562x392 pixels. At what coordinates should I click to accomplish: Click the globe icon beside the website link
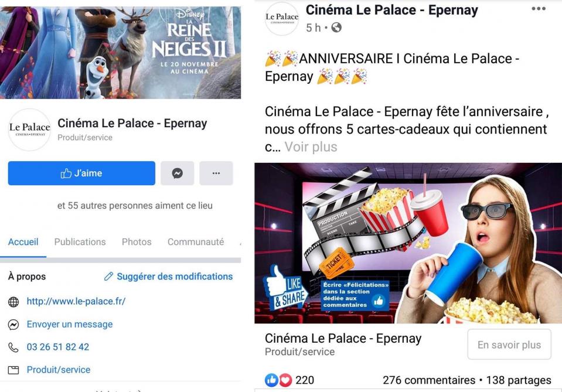[x=13, y=302]
